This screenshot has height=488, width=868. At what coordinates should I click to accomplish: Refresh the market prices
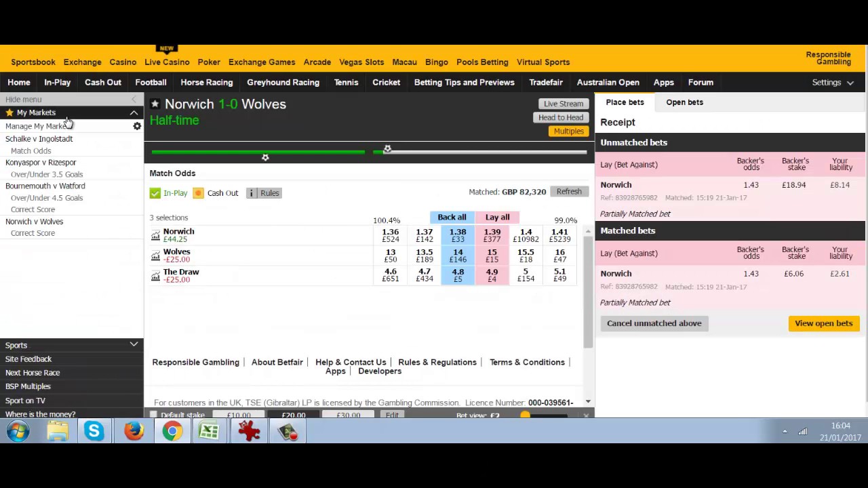pos(569,192)
